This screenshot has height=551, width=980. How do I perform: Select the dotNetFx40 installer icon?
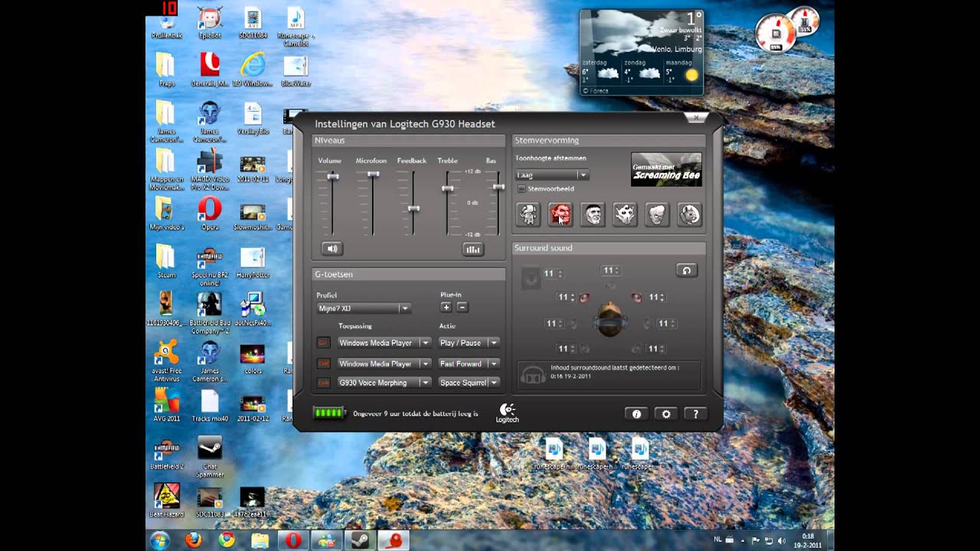click(x=253, y=309)
